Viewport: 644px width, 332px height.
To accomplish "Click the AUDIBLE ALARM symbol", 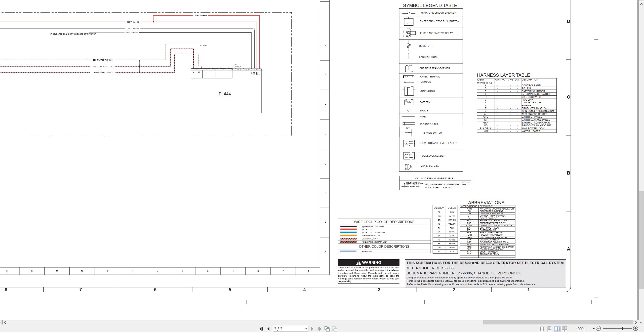I will [x=408, y=167].
